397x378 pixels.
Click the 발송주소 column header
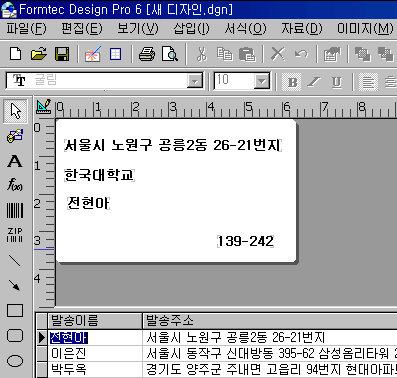[x=270, y=321]
